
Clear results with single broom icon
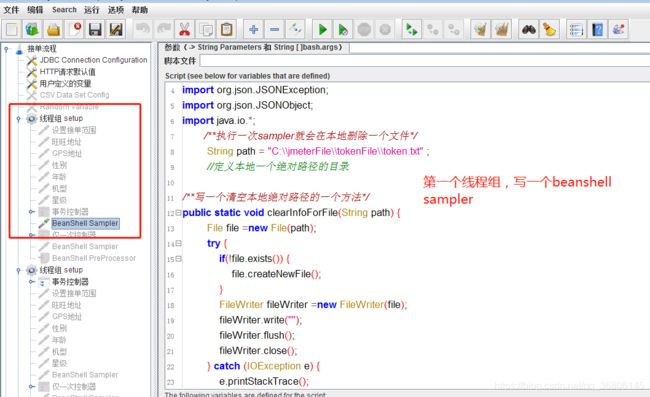pyautogui.click(x=480, y=29)
